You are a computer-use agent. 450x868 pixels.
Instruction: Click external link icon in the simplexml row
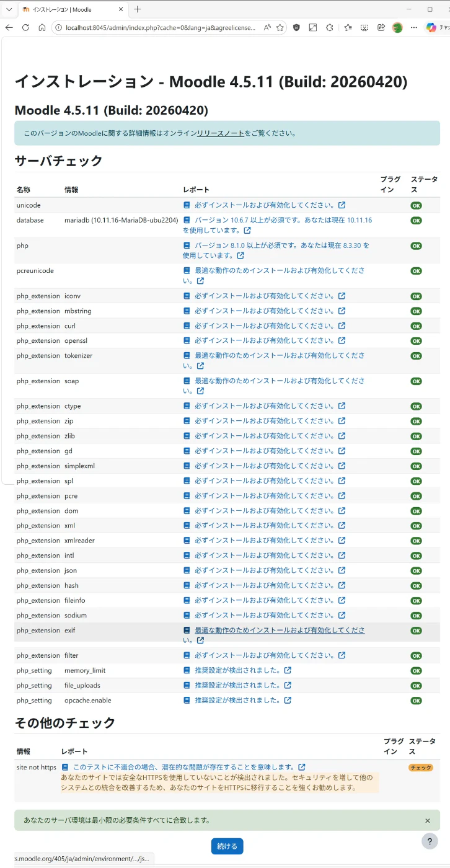click(x=342, y=466)
